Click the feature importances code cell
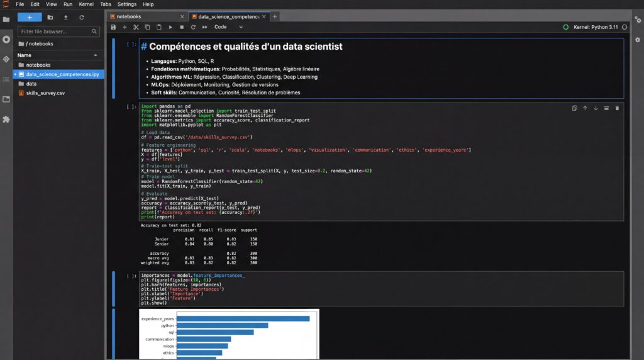This screenshot has height=360, width=644. click(382, 289)
